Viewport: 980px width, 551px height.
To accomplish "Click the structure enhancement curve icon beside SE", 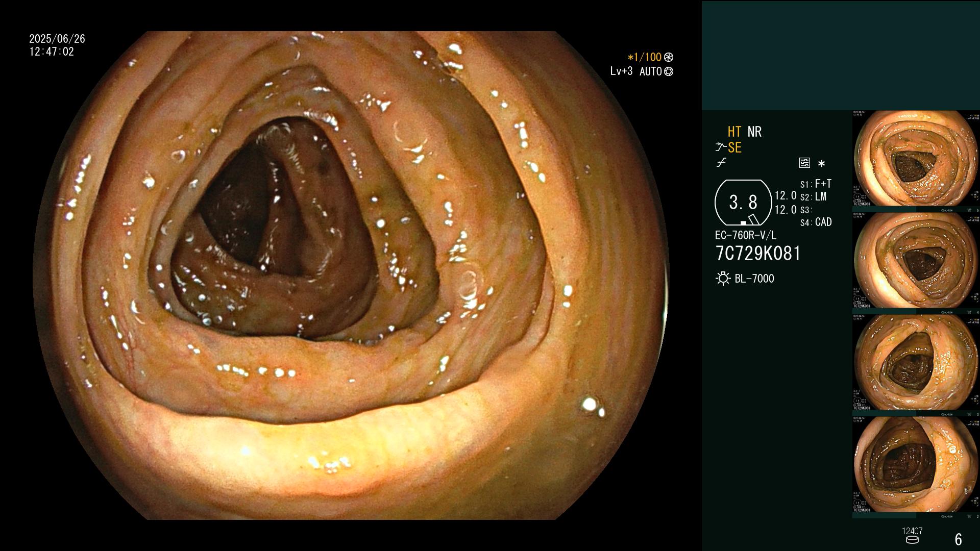I will click(721, 147).
